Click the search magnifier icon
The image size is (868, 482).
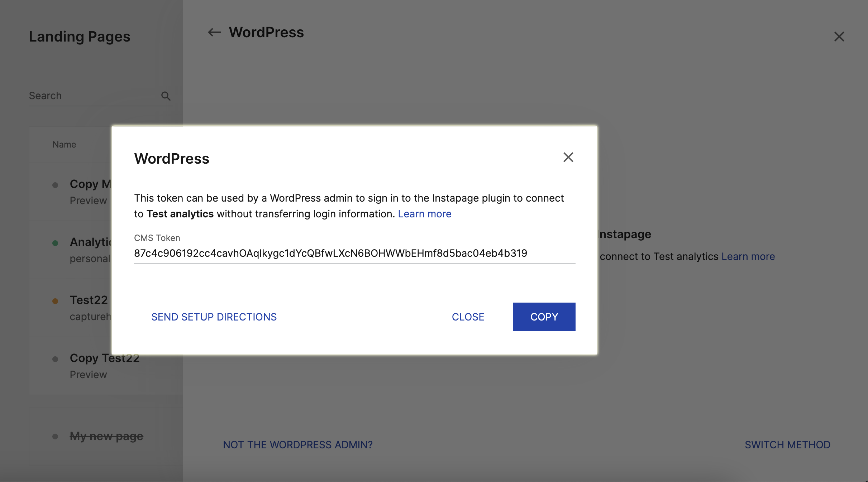[166, 96]
